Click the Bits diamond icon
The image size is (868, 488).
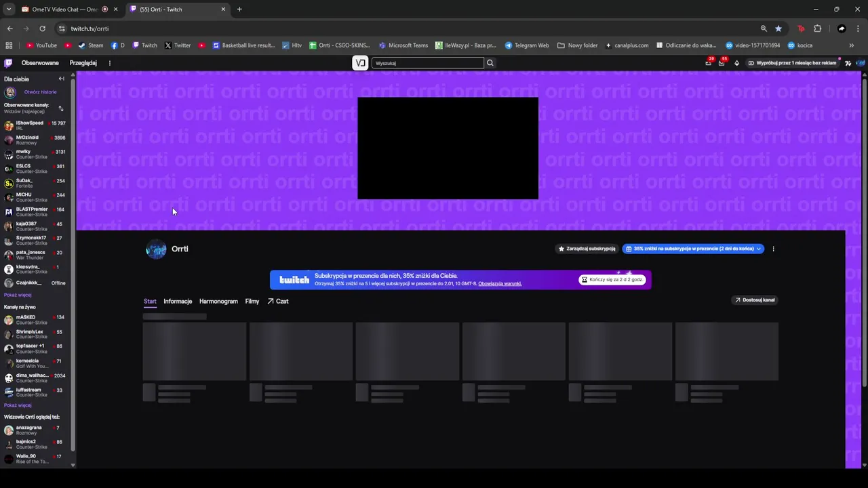click(736, 63)
